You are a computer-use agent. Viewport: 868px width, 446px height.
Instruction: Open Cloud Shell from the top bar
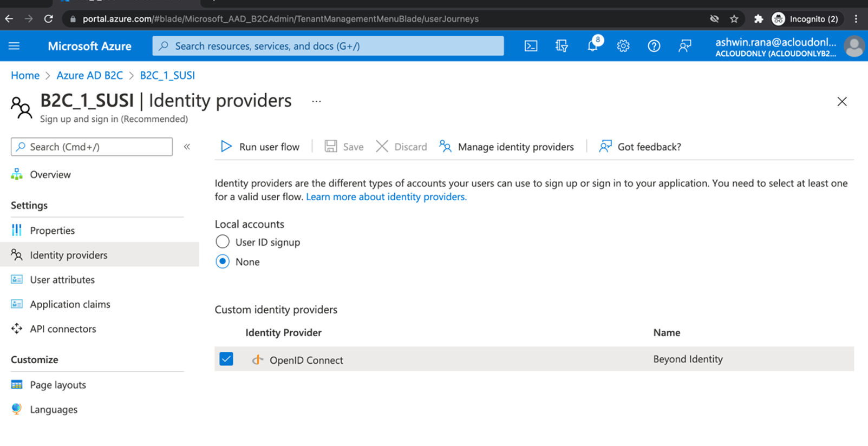531,46
